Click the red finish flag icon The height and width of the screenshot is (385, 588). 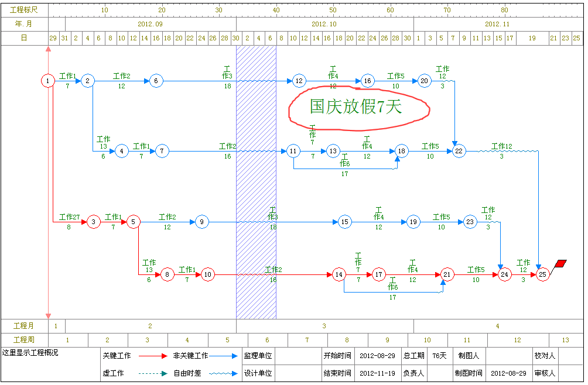tap(560, 264)
